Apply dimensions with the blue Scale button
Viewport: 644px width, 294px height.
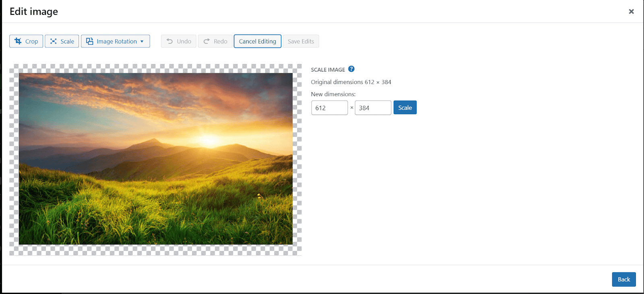(405, 108)
